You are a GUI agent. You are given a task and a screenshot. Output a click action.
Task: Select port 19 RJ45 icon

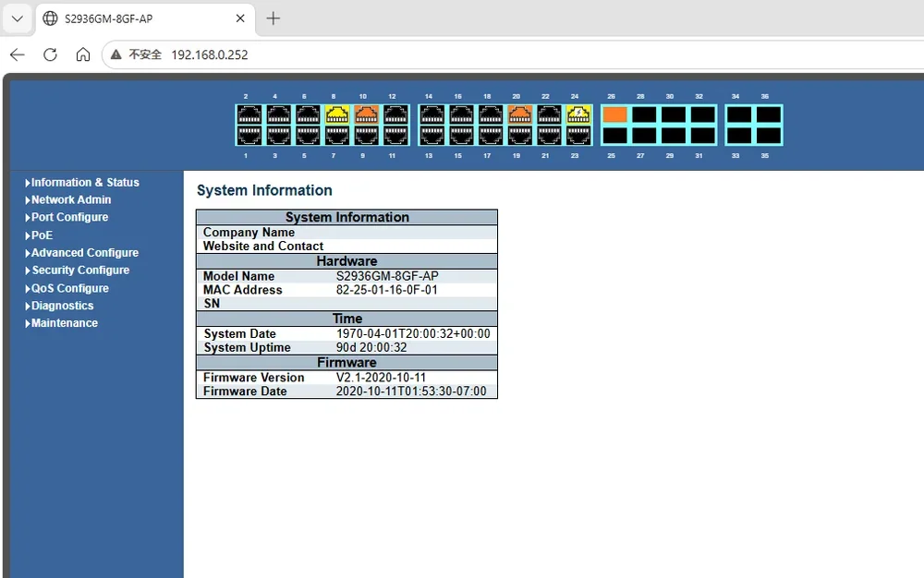click(x=519, y=135)
